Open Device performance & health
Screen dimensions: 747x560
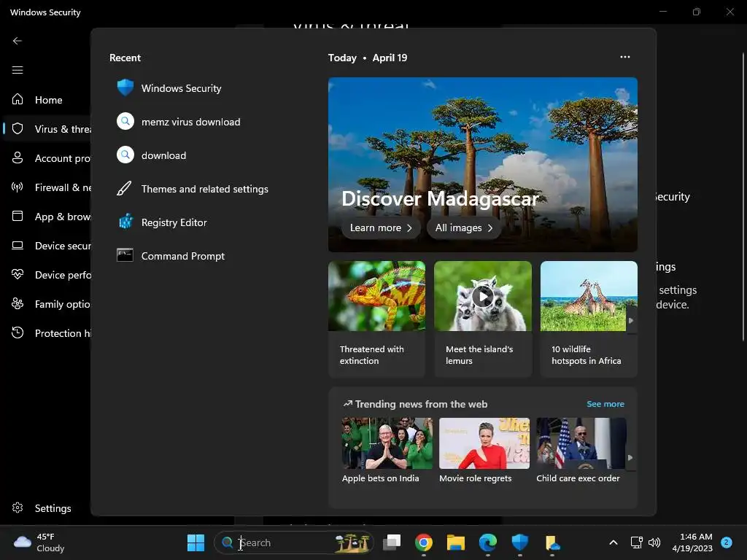(47, 275)
